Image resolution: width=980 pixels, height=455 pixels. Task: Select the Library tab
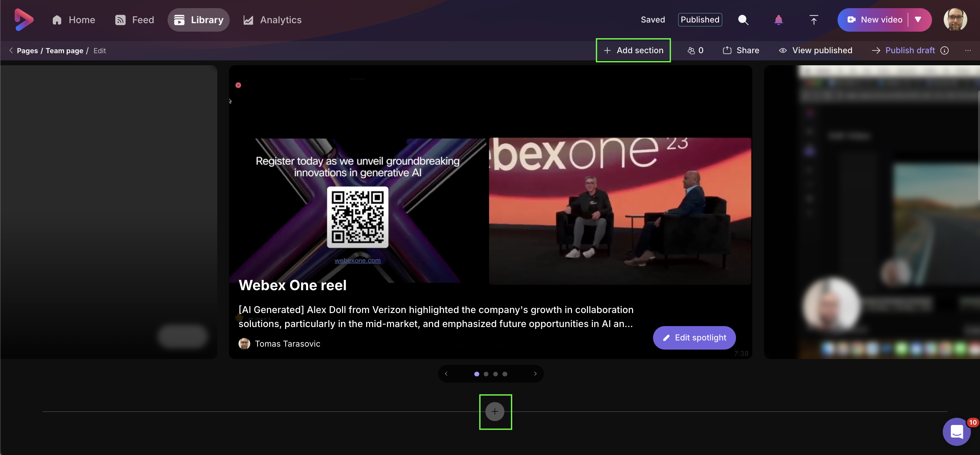click(199, 20)
